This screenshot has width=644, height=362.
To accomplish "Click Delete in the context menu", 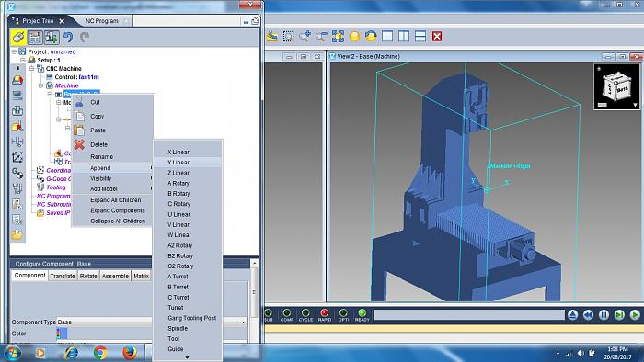I will [x=98, y=145].
